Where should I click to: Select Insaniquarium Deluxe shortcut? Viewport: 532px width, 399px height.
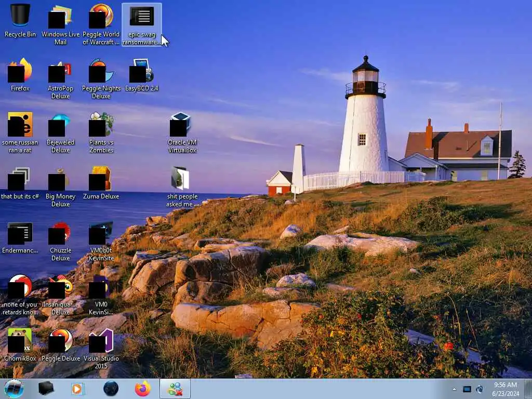tap(60, 295)
